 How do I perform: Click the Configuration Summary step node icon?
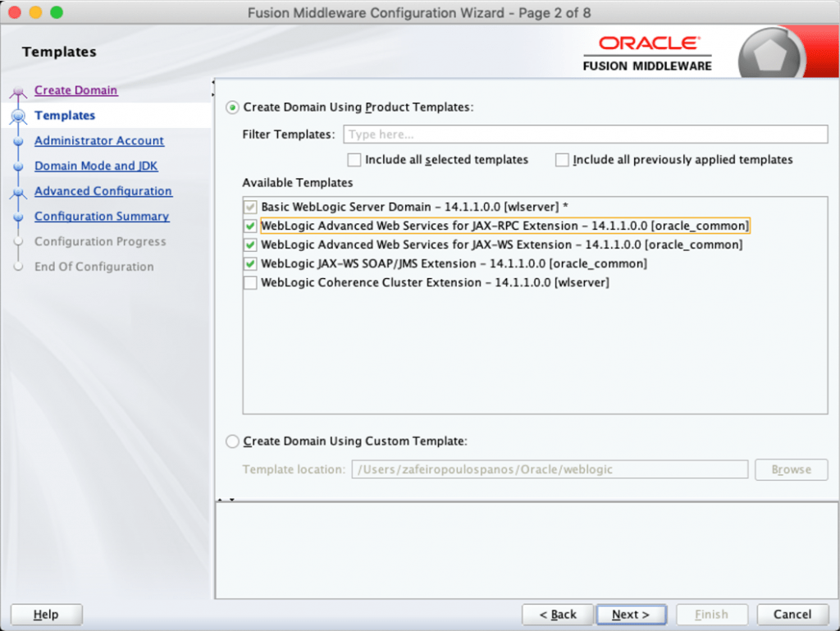(x=18, y=217)
